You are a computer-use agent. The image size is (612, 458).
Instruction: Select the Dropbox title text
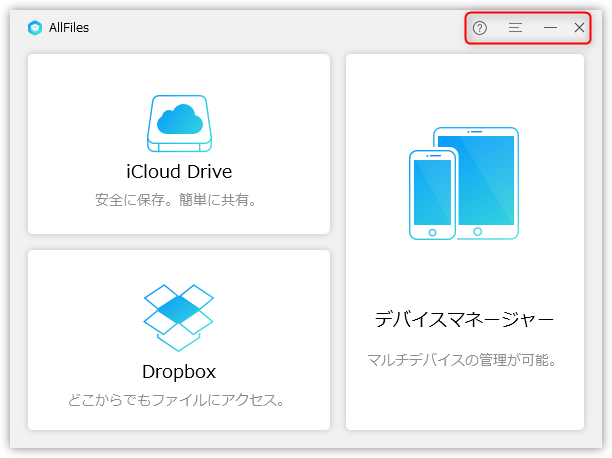pyautogui.click(x=179, y=372)
